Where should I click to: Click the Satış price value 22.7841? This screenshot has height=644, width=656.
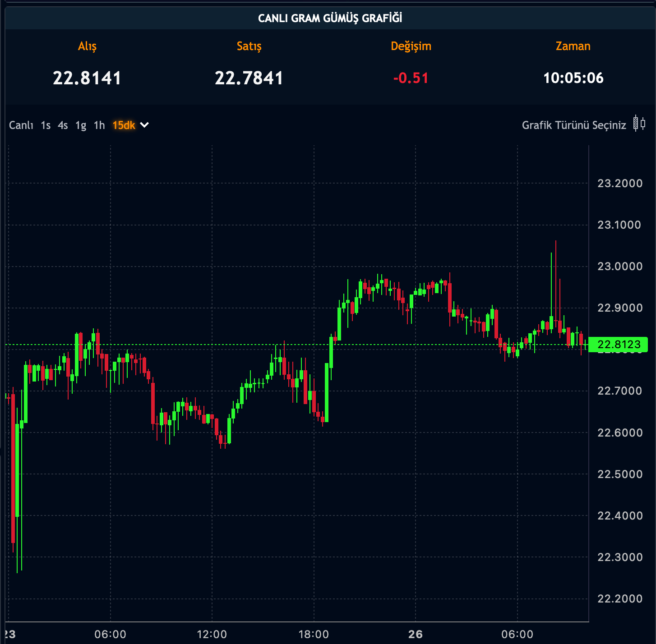coord(249,78)
